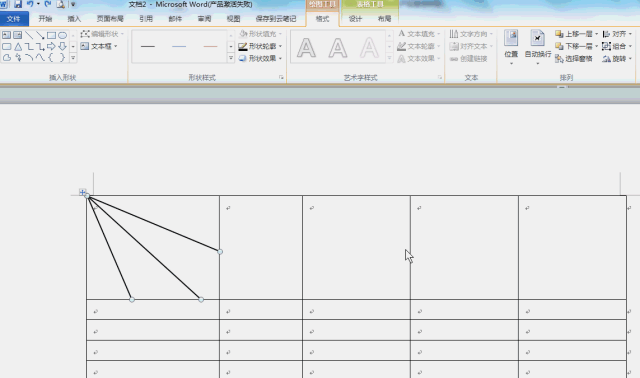
Task: Select the Down Arrow block shape
Action: (62, 47)
